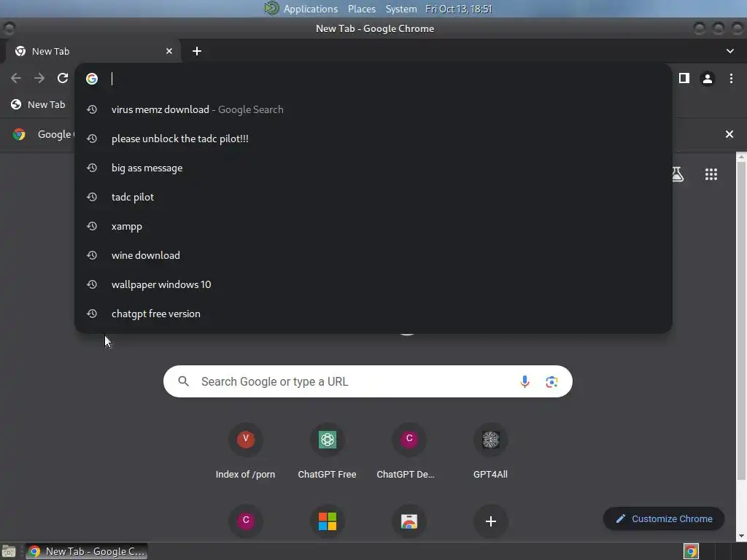
Task: Click the Google logo in the address bar
Action: coord(92,79)
